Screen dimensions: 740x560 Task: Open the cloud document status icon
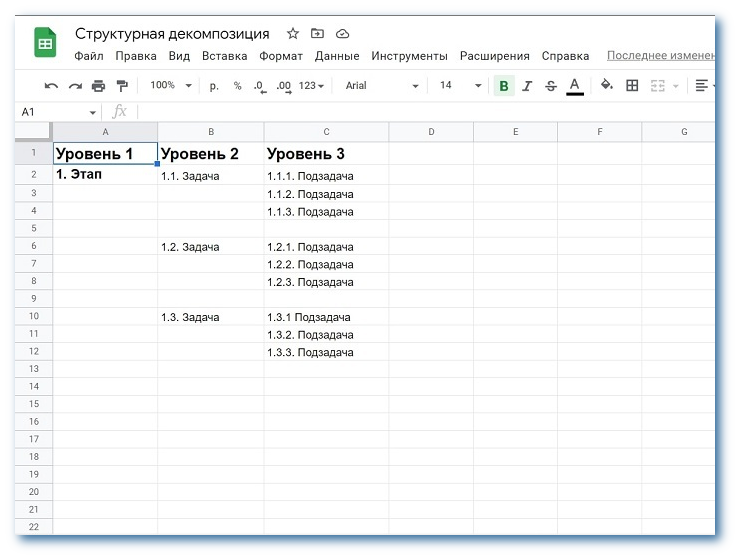pyautogui.click(x=342, y=34)
